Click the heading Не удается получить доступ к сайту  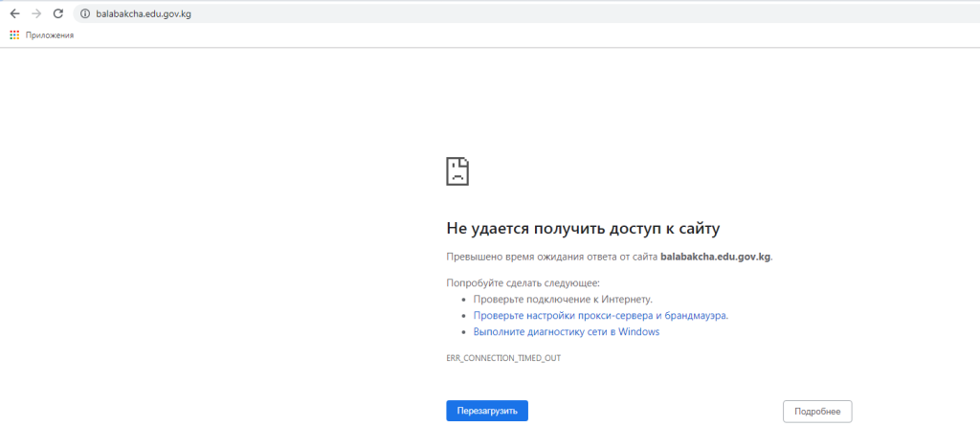click(582, 228)
